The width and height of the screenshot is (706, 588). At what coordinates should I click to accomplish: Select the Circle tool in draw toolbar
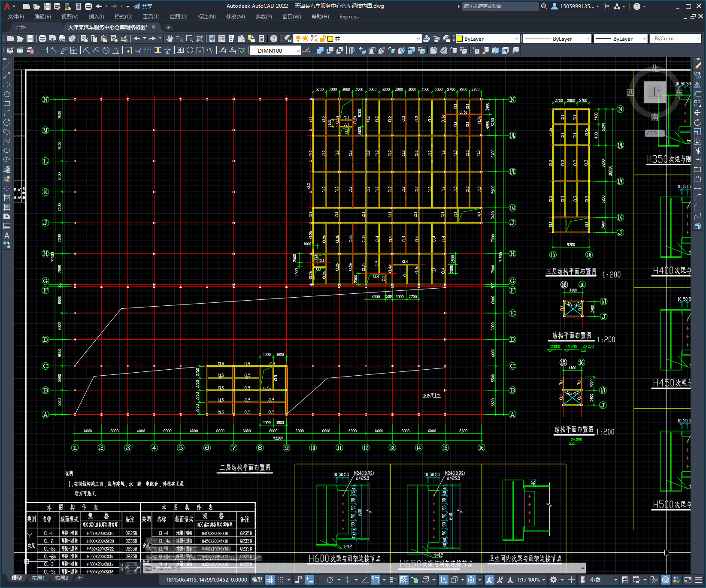click(7, 122)
